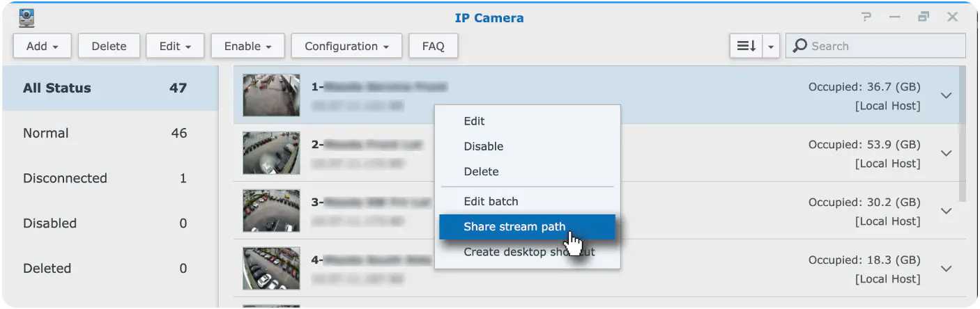Choose Delete in the context menu
980x309 pixels.
527,171
